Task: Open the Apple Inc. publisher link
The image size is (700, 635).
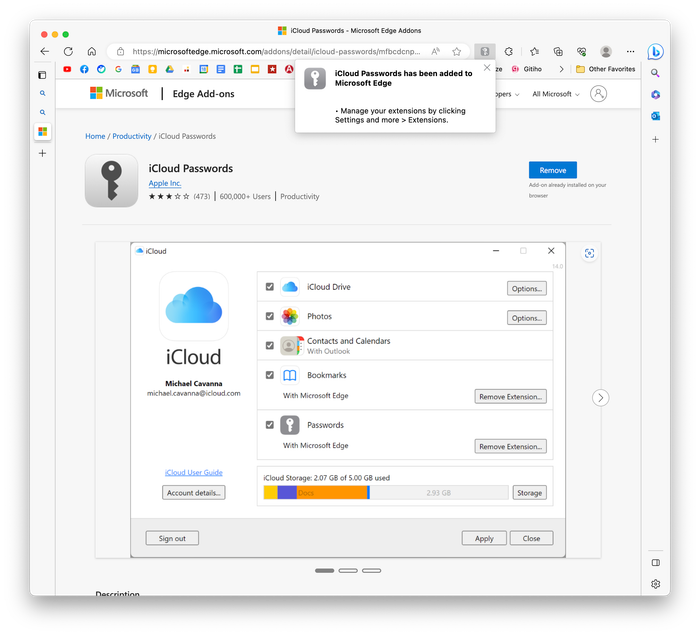Action: (165, 183)
